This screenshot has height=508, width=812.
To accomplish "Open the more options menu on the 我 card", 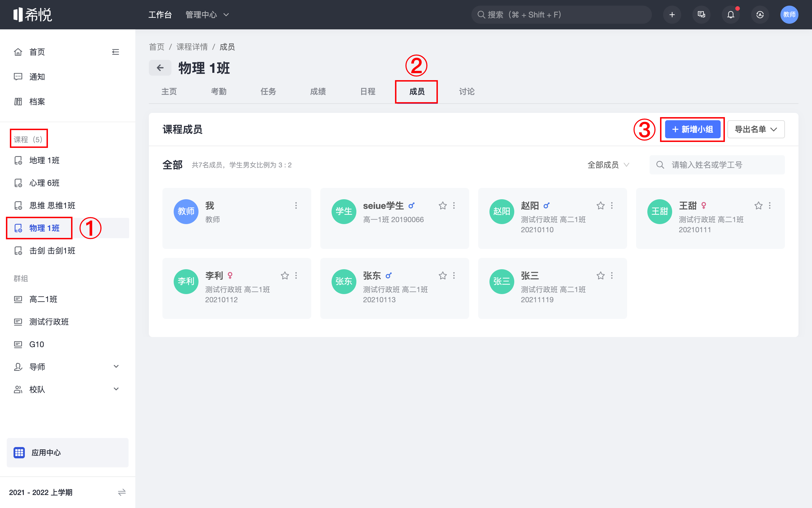I will [x=296, y=206].
